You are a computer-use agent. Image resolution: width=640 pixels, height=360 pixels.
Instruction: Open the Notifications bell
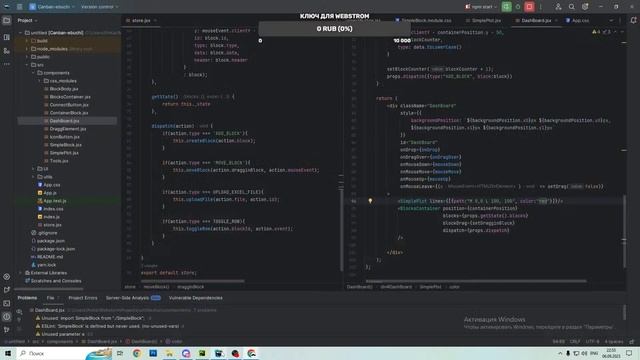(633, 20)
